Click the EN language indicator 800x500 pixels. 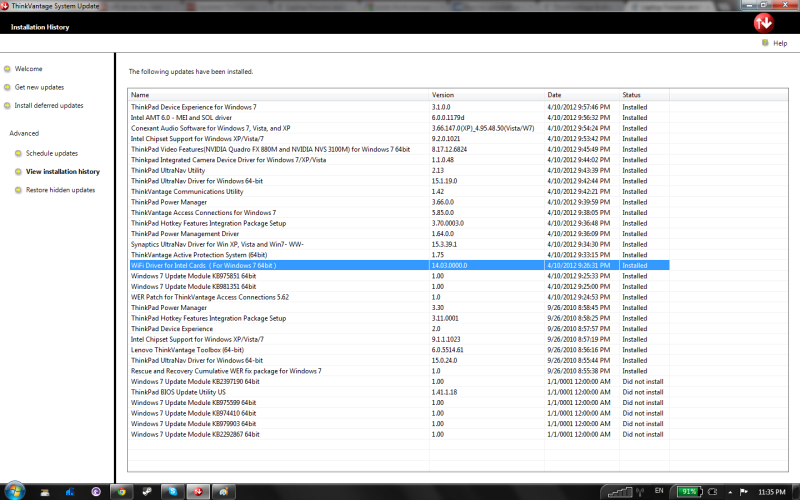[659, 491]
